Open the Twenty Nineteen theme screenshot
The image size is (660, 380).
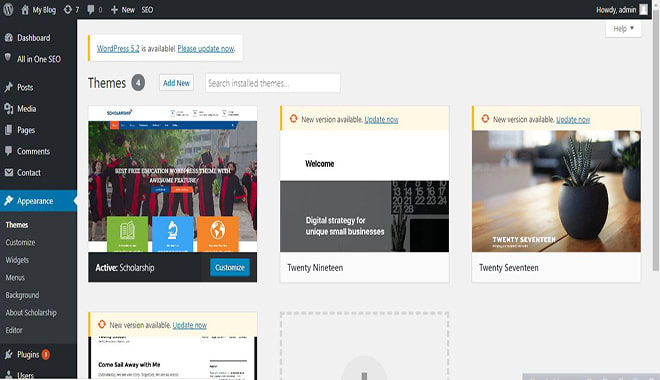[365, 191]
